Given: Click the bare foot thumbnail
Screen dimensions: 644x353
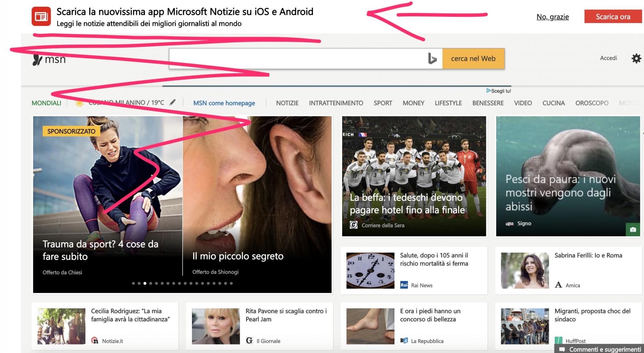Looking at the screenshot, I should click(x=370, y=326).
